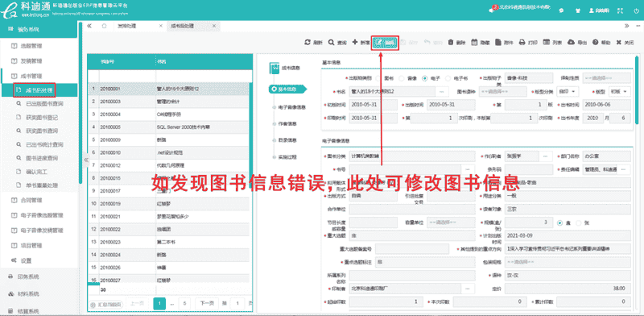Select the 盒 radio button

(559, 222)
